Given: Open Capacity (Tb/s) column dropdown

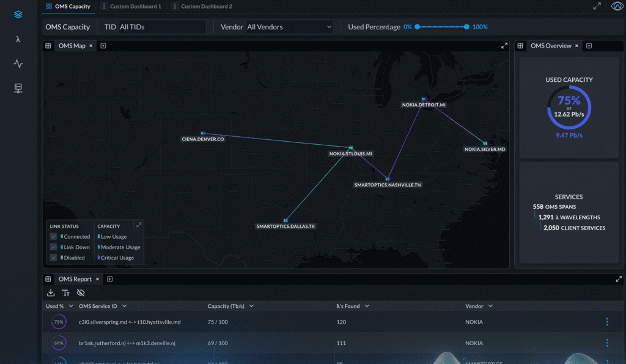Looking at the screenshot, I should point(251,306).
